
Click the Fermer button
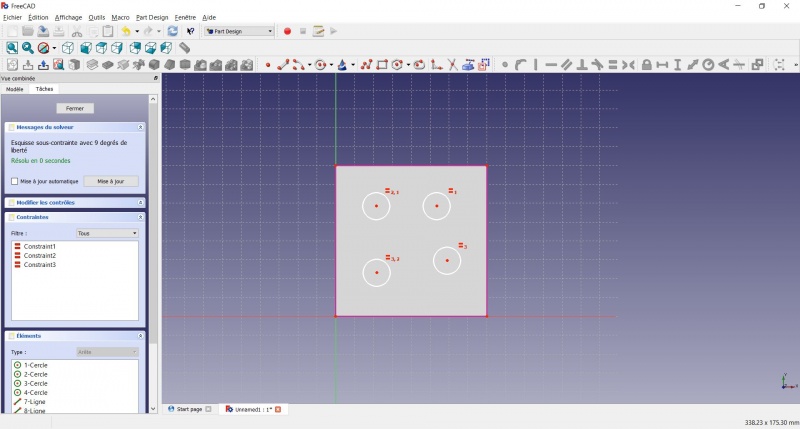[x=75, y=108]
